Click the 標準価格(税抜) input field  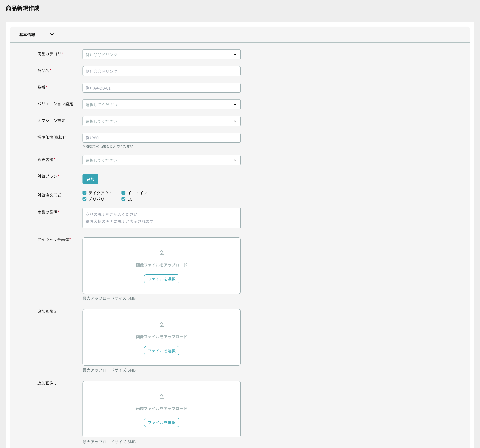pos(161,138)
